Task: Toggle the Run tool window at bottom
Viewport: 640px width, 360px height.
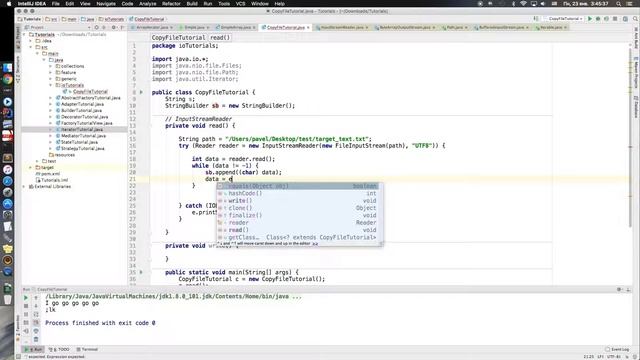Action: click(x=33, y=349)
